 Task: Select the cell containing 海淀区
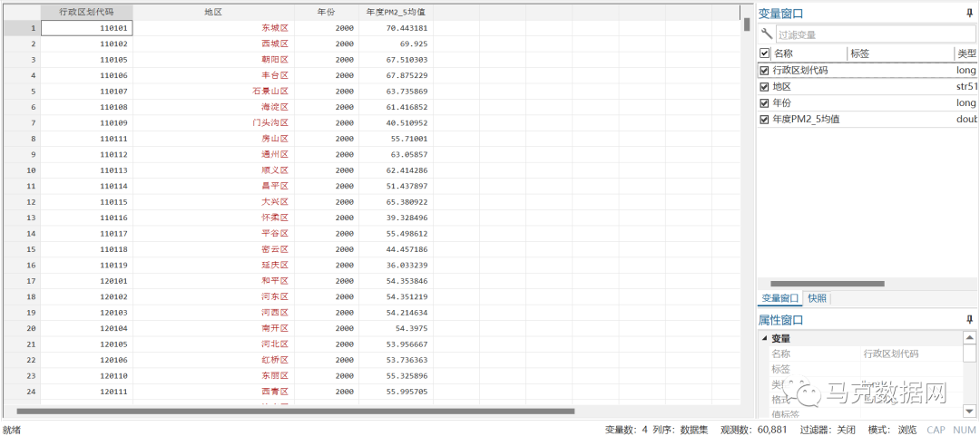click(x=214, y=108)
